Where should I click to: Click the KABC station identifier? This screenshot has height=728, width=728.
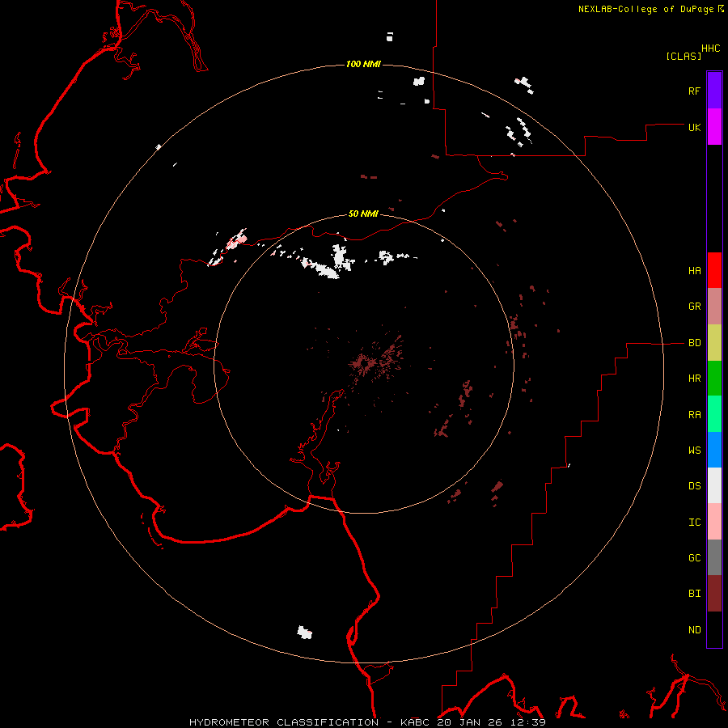[414, 722]
